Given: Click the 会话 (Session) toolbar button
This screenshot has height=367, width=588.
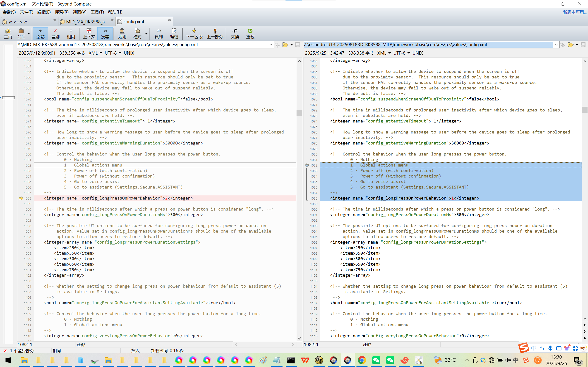Looking at the screenshot, I should pyautogui.click(x=21, y=33).
